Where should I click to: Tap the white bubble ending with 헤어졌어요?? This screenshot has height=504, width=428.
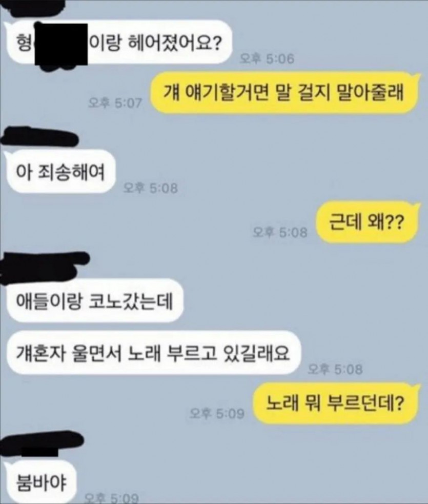119,42
